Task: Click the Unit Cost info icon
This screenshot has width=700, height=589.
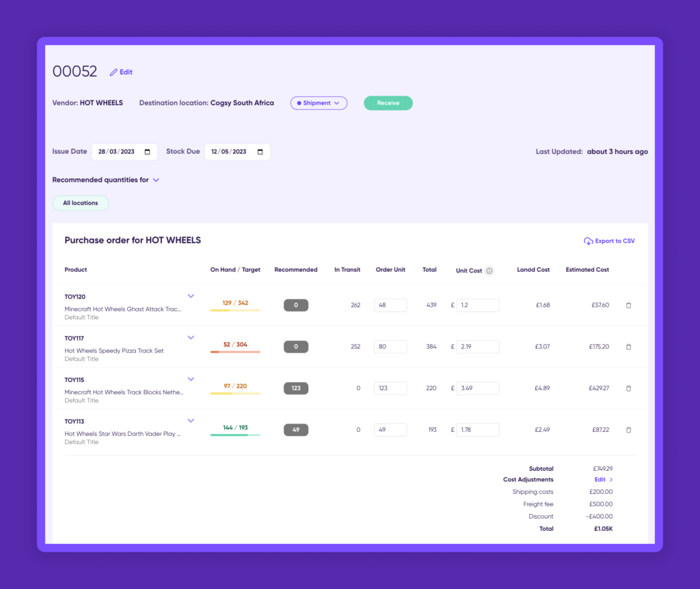Action: 491,271
